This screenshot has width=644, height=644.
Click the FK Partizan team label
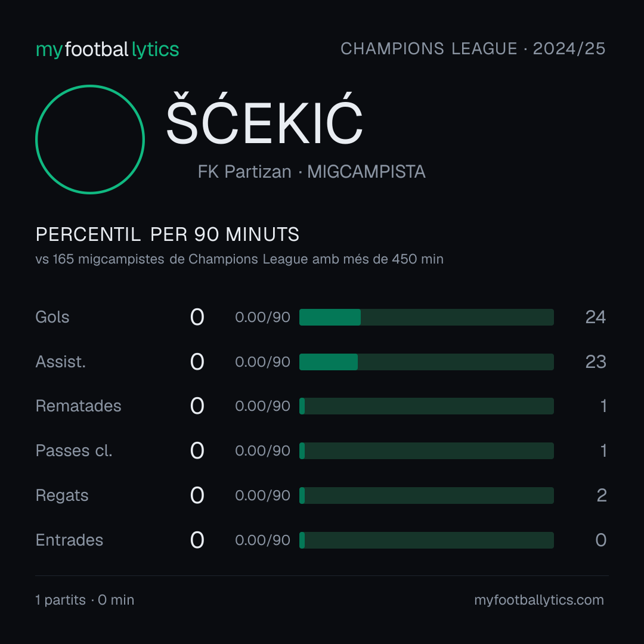pos(244,172)
